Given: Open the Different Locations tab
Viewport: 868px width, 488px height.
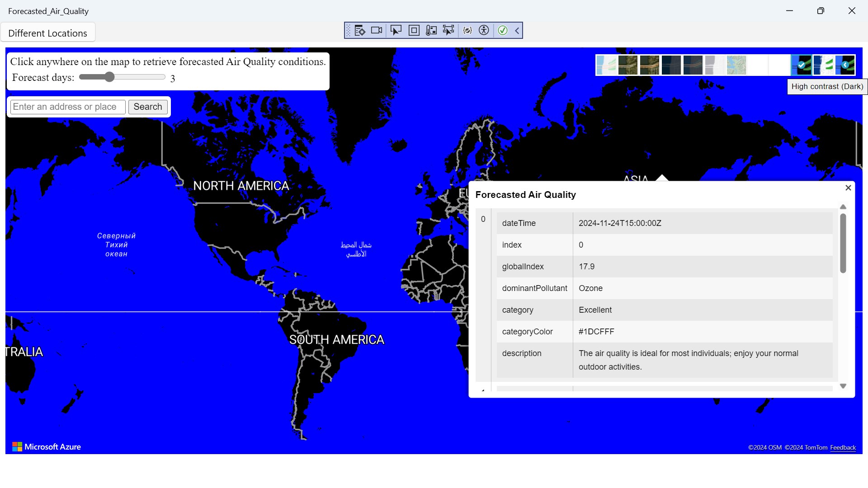Looking at the screenshot, I should point(47,33).
